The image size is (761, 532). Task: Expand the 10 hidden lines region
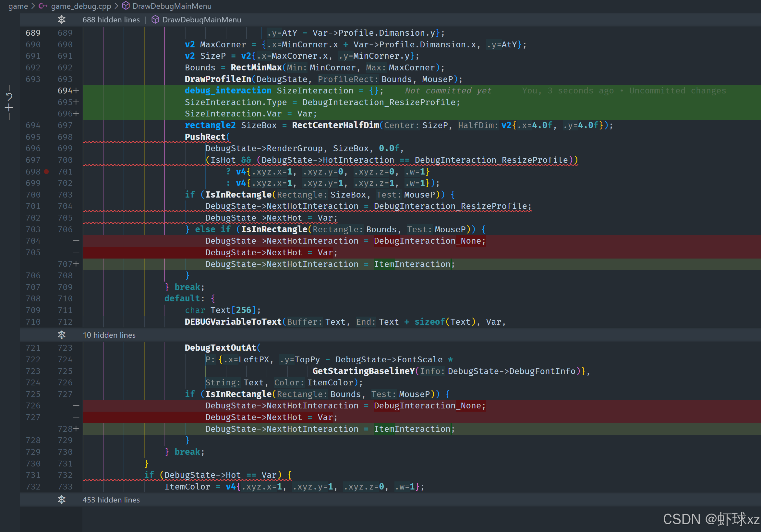109,335
